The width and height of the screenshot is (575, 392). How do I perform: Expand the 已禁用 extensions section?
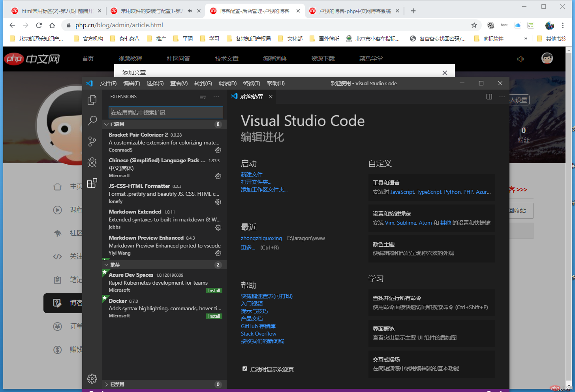(x=164, y=384)
